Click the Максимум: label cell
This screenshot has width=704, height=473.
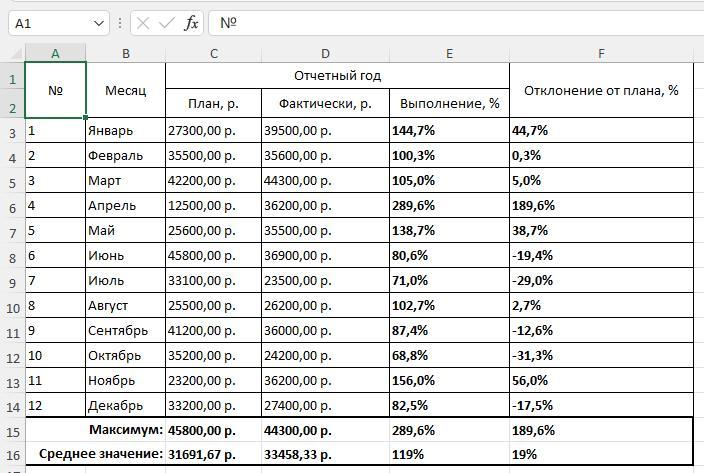pos(96,430)
